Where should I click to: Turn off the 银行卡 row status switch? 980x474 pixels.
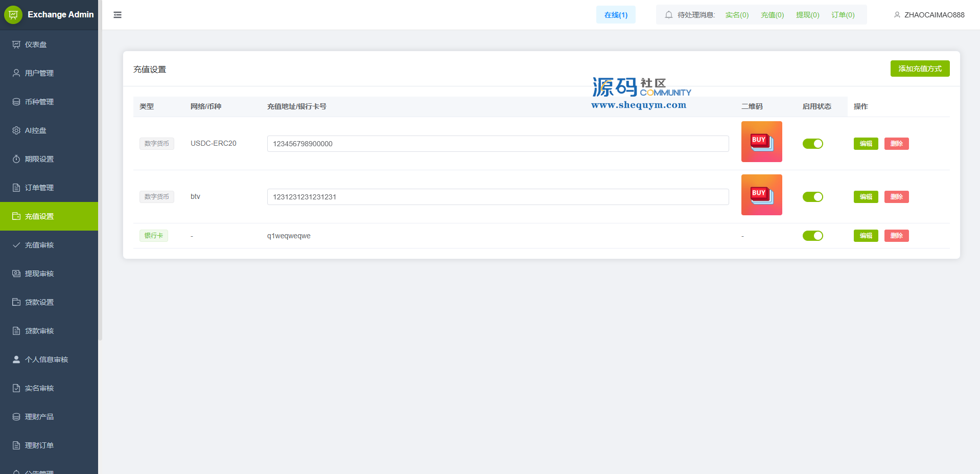[812, 236]
